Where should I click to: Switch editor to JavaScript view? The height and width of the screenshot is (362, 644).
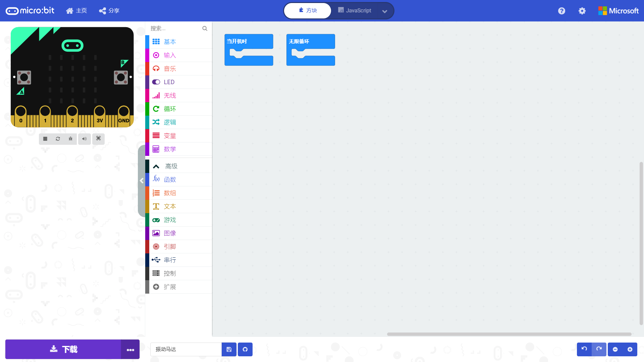tap(355, 11)
